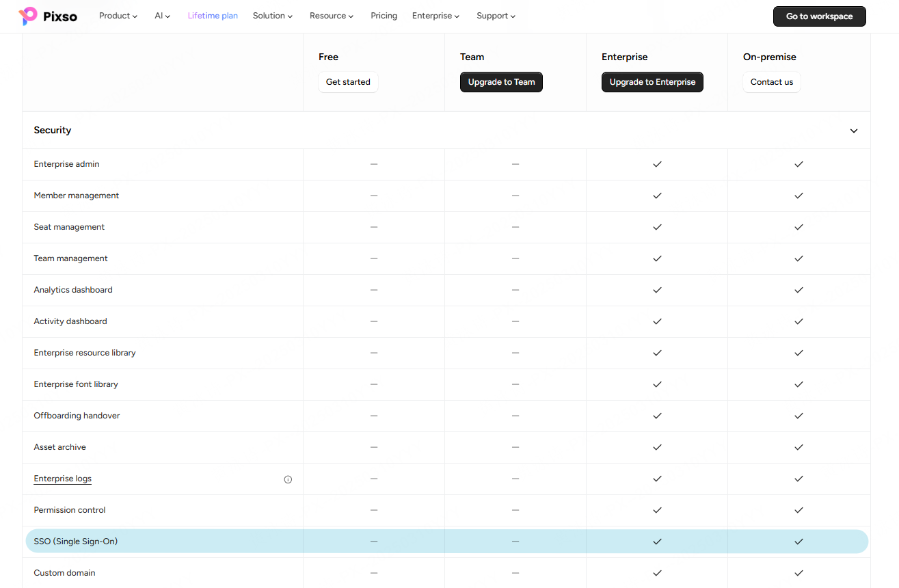This screenshot has width=899, height=588.
Task: Open the Product dropdown menu
Action: pyautogui.click(x=118, y=16)
